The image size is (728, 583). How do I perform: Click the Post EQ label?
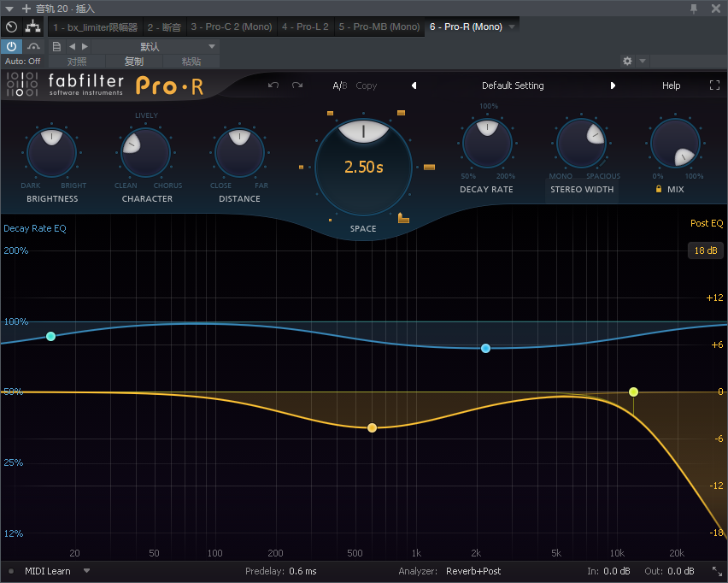[x=706, y=223]
